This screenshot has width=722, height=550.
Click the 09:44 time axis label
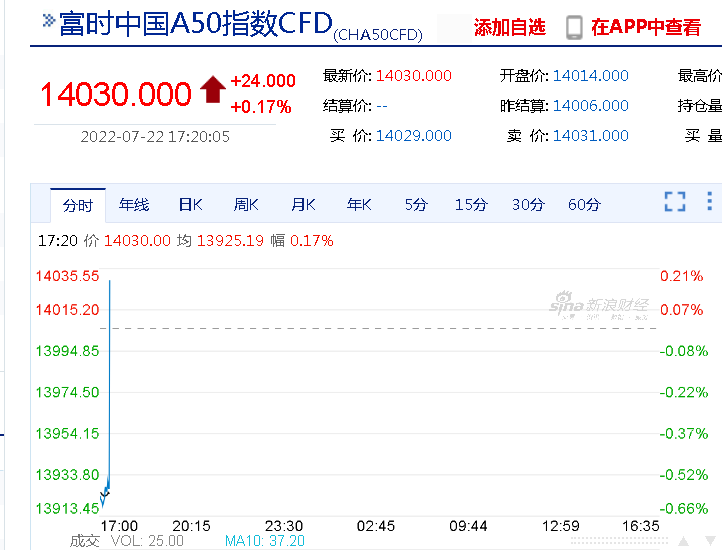[468, 526]
